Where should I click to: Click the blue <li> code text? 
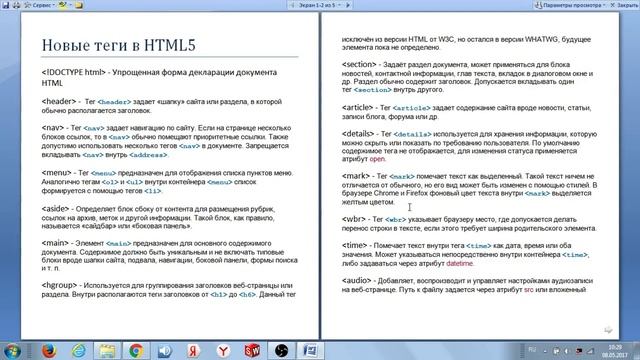tap(152, 191)
